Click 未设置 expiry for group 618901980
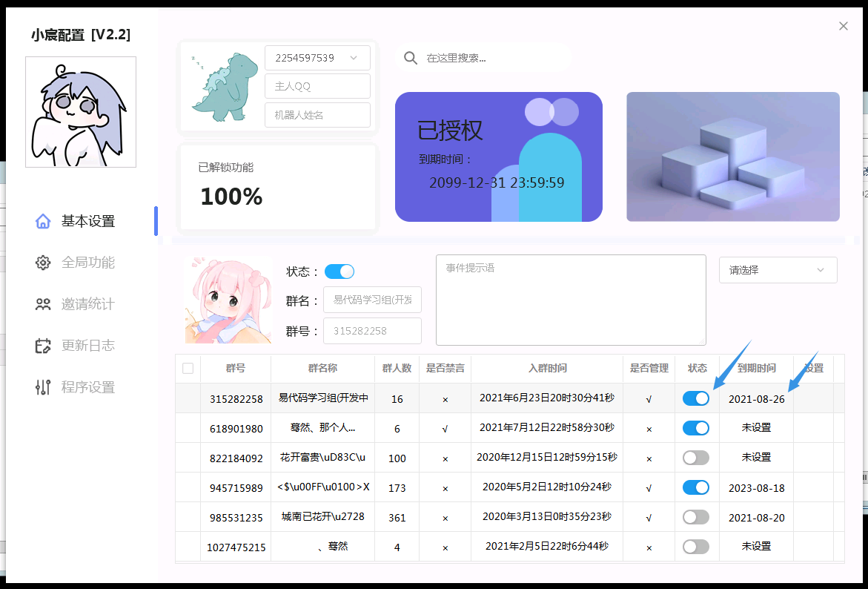The image size is (868, 589). click(756, 428)
